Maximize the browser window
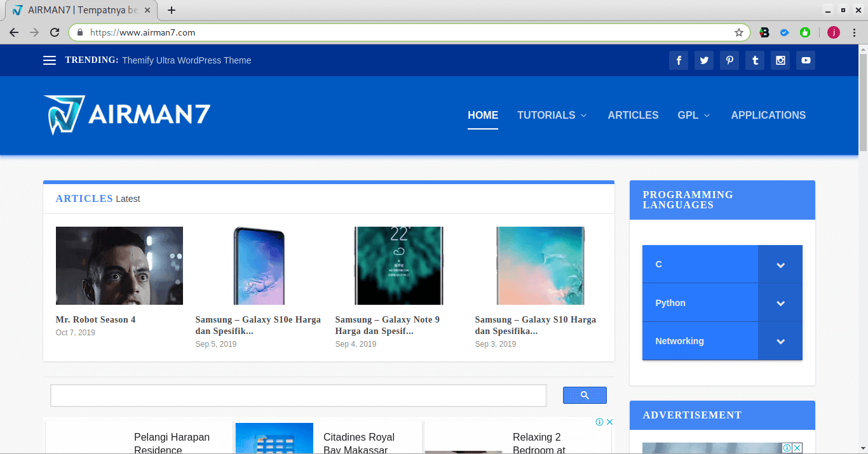The image size is (868, 454). point(843,10)
